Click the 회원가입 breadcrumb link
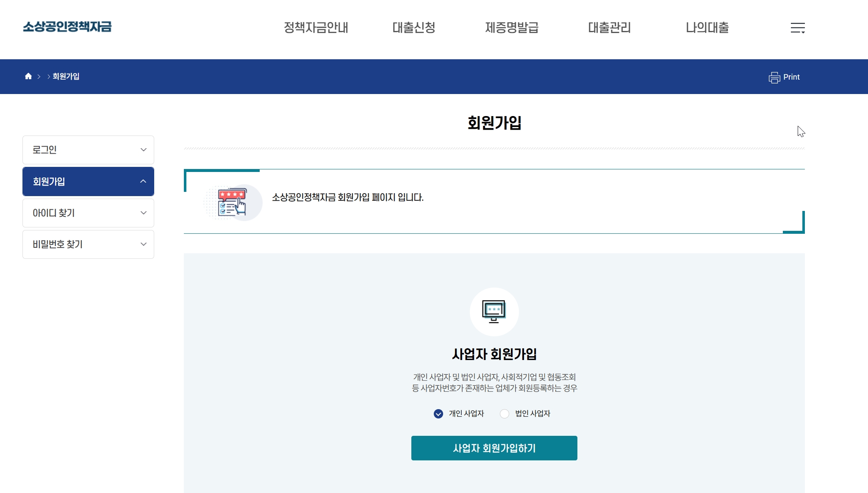The height and width of the screenshot is (493, 868). 66,76
